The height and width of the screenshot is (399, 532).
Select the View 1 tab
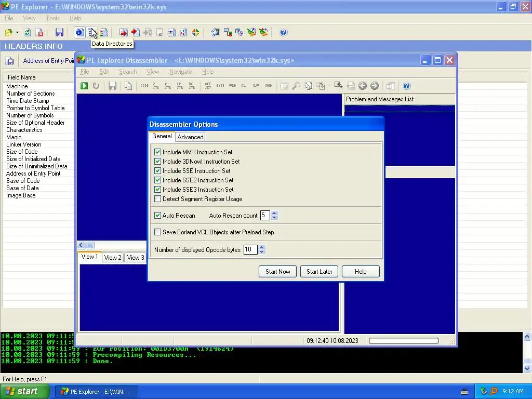point(89,257)
